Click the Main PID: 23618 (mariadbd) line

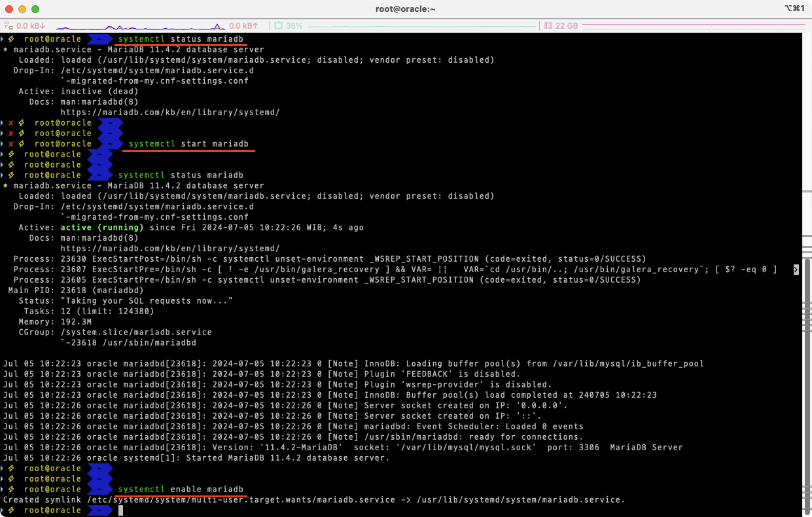pos(76,291)
